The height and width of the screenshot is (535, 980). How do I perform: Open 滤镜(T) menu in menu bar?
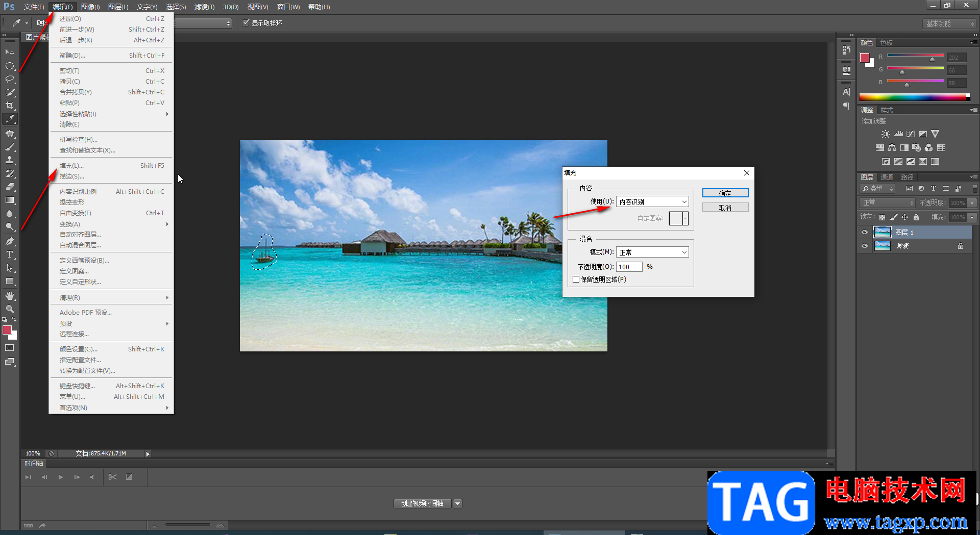(x=204, y=7)
